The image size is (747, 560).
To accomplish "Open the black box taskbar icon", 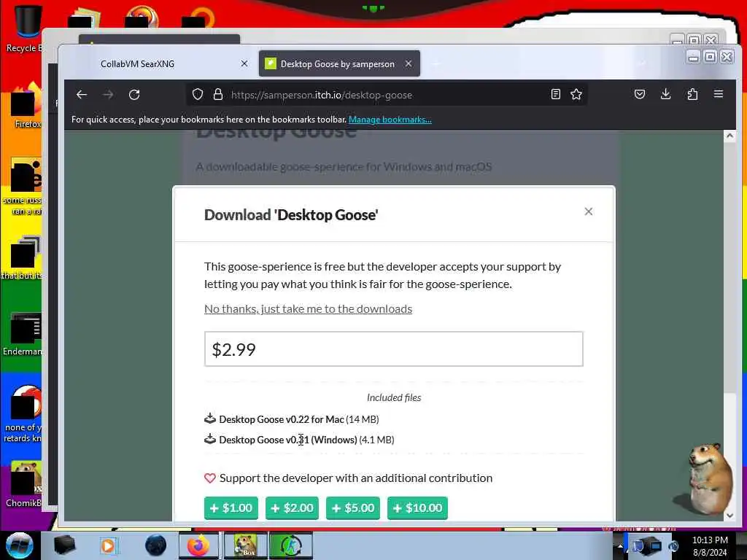I will point(64,545).
